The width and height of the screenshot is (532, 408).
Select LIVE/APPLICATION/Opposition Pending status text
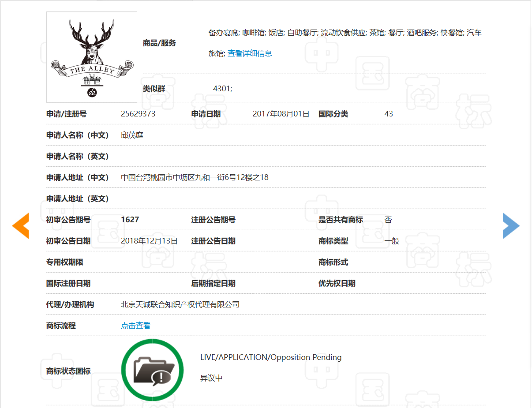(271, 357)
